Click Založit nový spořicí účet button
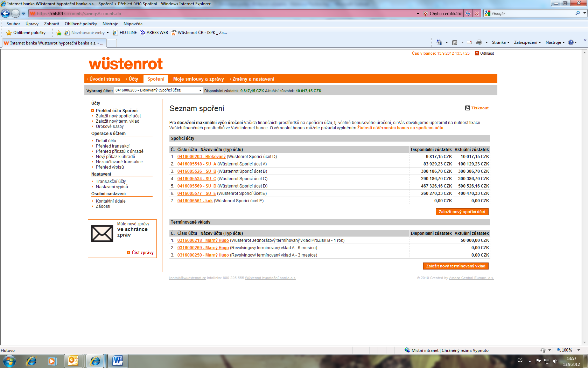 click(x=462, y=212)
